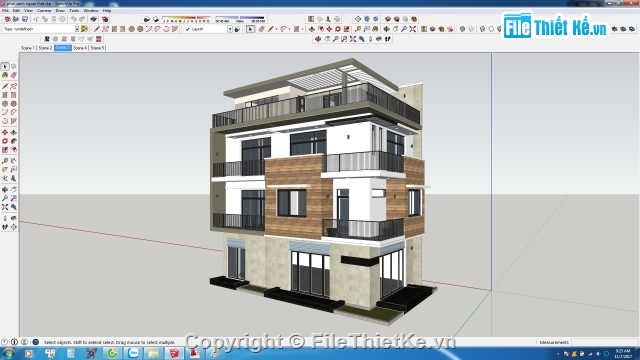Select the Rotated Rectangle tool in left toolbar

[13, 95]
